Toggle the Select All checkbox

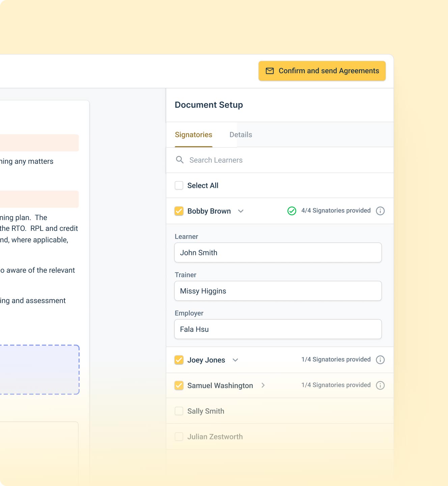(x=179, y=186)
